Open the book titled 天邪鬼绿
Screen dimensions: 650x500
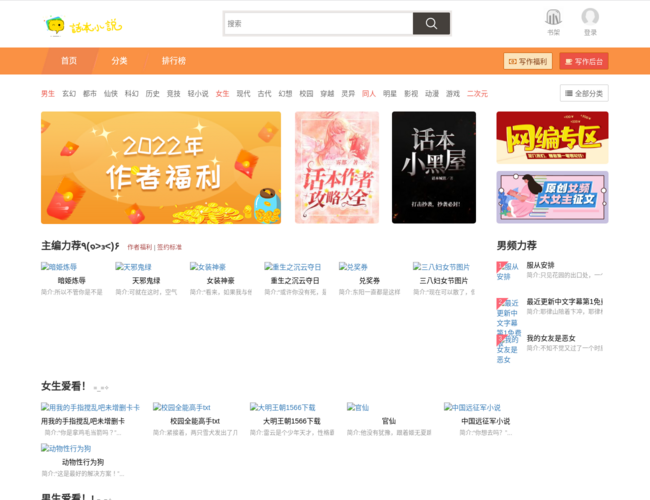[x=146, y=281]
